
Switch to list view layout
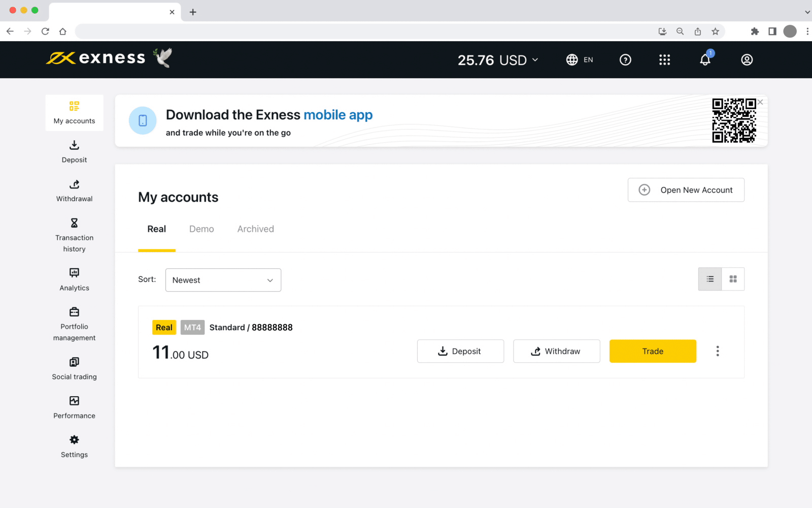710,279
